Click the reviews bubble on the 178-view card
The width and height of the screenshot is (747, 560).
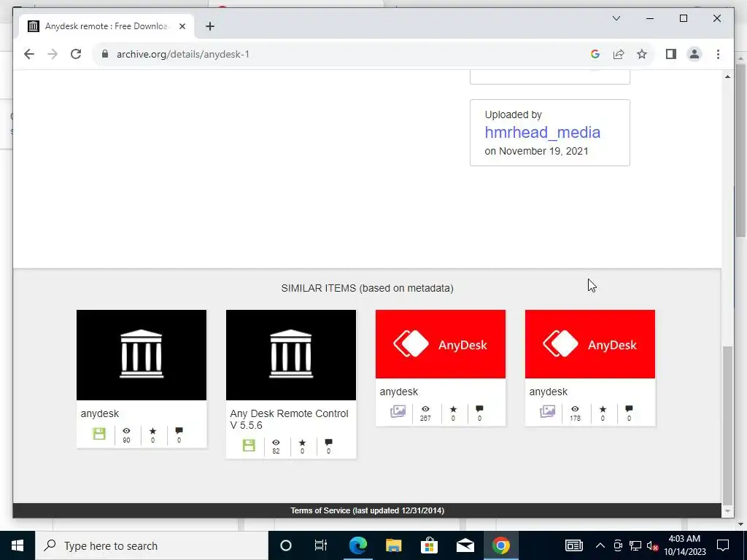pos(630,409)
